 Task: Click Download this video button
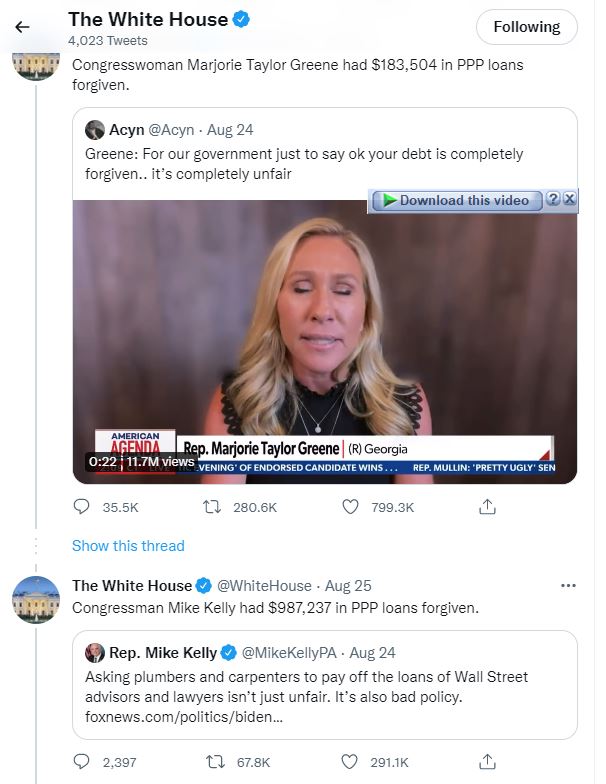coord(456,200)
